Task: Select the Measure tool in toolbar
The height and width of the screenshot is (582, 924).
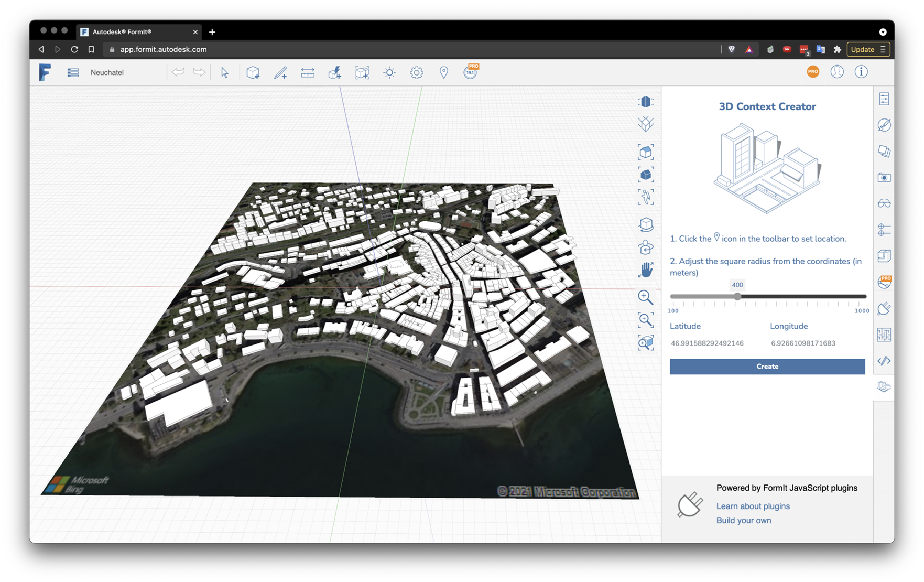Action: (308, 72)
